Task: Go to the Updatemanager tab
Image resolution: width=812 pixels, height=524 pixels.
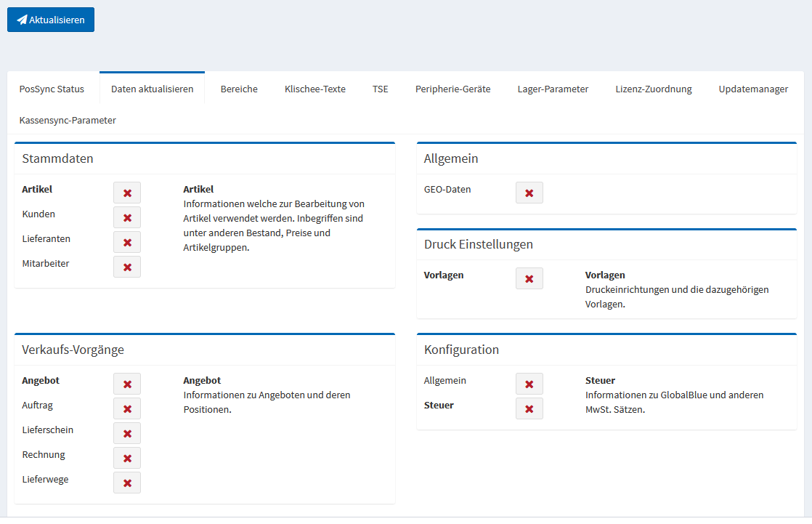Action: [x=753, y=89]
